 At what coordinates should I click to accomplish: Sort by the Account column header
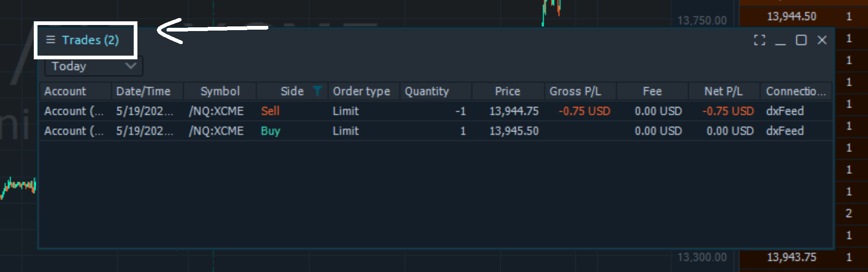(x=65, y=91)
